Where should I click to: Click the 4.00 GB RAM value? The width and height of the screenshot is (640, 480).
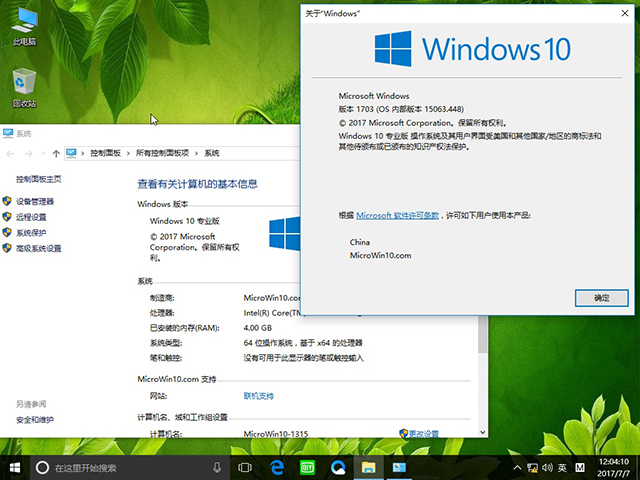click(258, 328)
